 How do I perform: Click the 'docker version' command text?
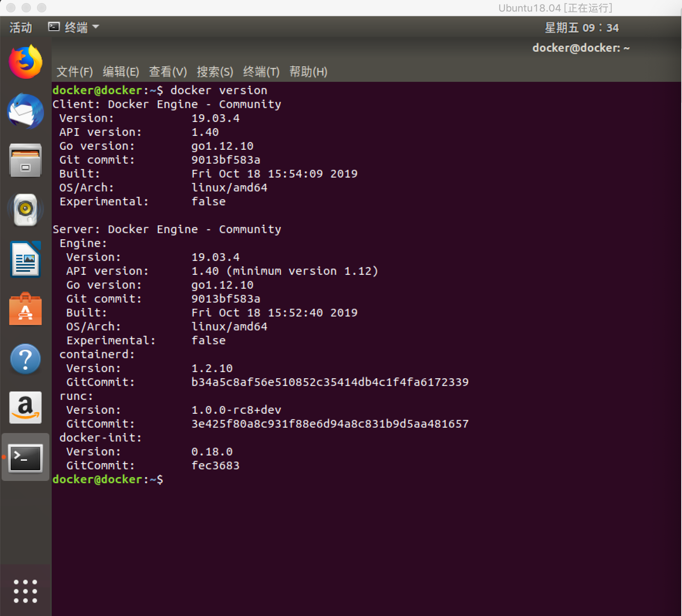click(219, 90)
